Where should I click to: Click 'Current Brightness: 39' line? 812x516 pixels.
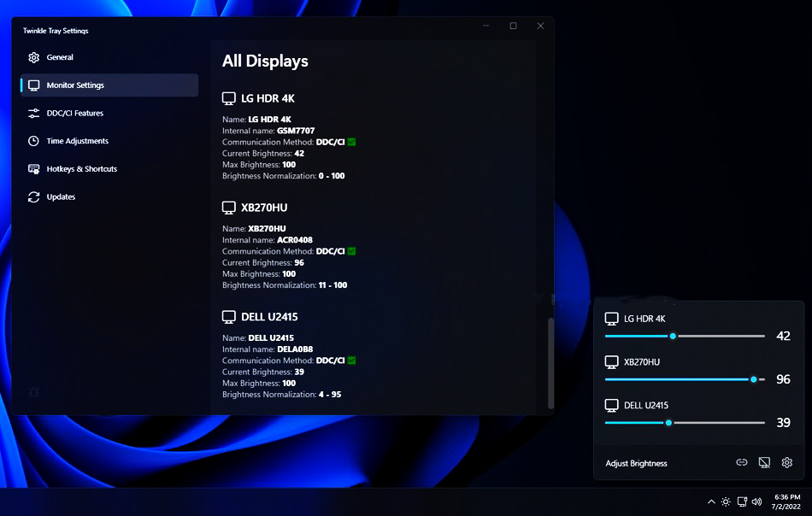[263, 372]
